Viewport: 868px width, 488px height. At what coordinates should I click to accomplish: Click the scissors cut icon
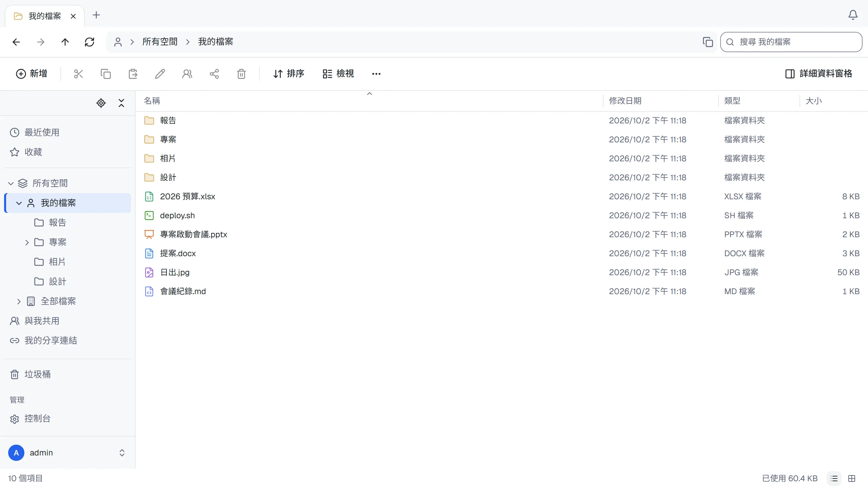(78, 74)
